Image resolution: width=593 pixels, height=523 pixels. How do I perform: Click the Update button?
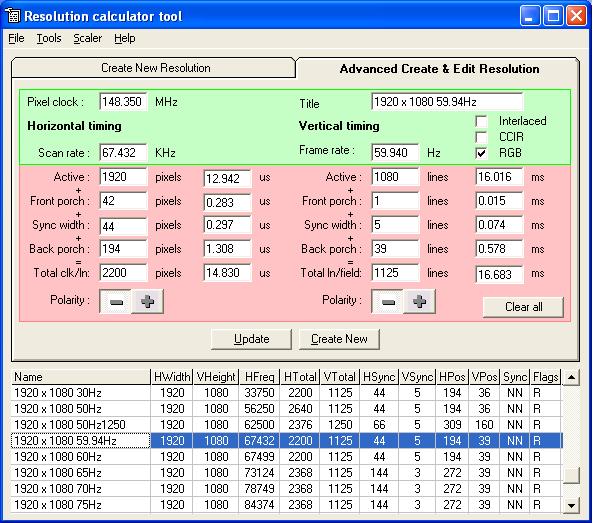tap(251, 339)
